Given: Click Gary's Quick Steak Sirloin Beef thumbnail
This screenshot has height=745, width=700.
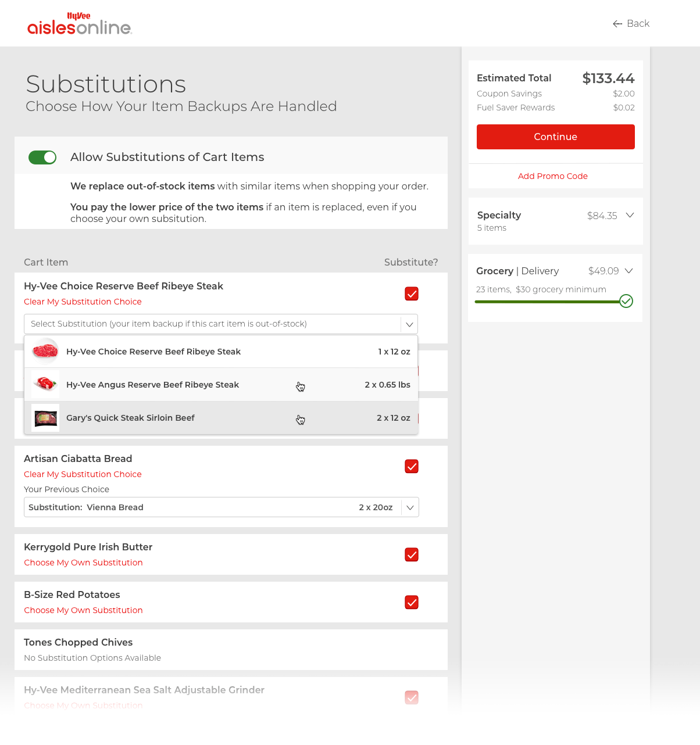Looking at the screenshot, I should point(45,417).
